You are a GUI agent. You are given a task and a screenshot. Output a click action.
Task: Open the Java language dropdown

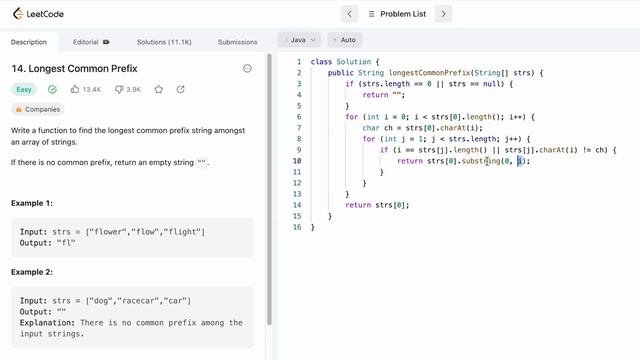(x=300, y=40)
